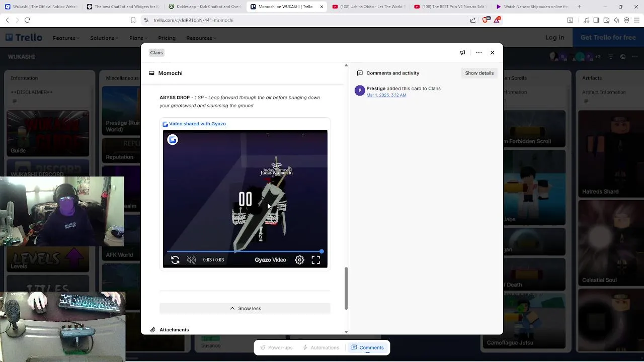Click the share page icon

pyautogui.click(x=473, y=20)
